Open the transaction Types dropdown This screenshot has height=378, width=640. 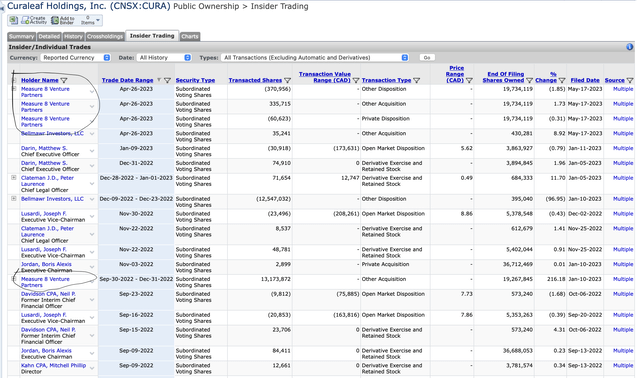coord(315,58)
